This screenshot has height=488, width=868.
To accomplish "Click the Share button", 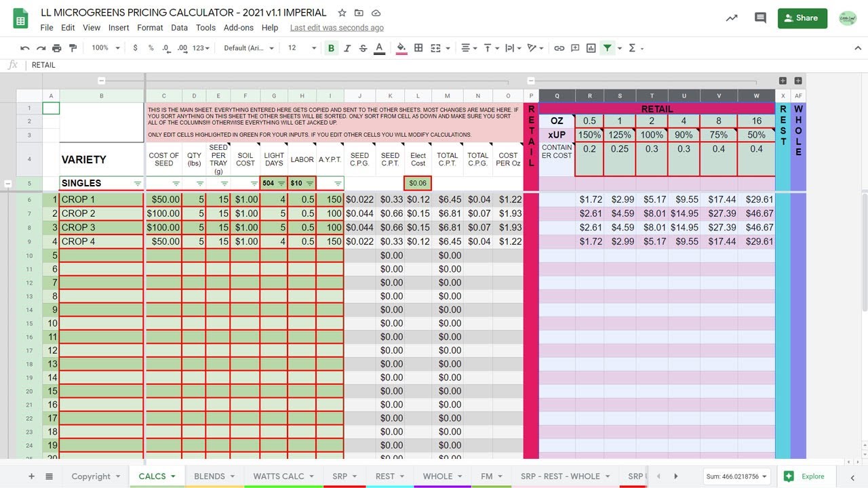I will [x=802, y=18].
